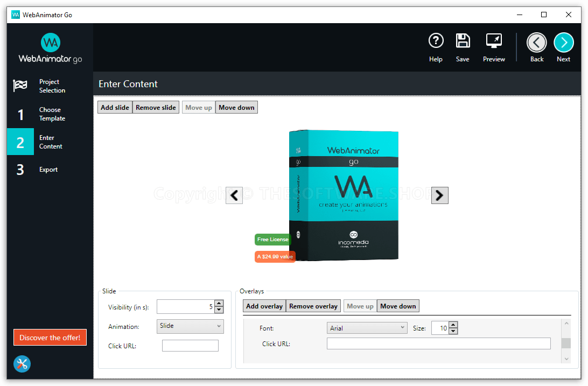Proceed with the Next arrow circle

(563, 43)
